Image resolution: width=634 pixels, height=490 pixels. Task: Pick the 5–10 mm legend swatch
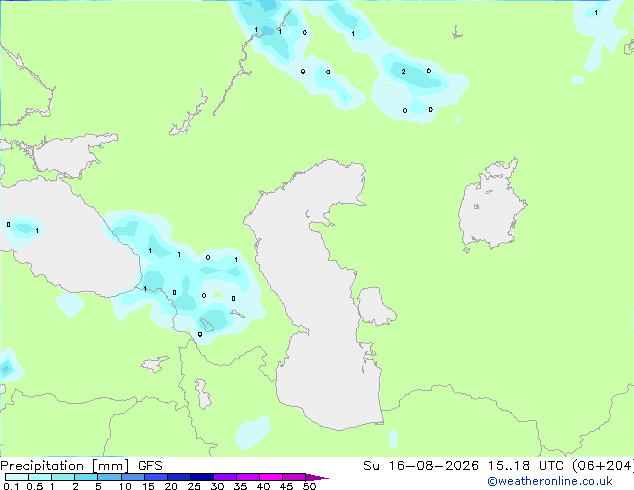[x=109, y=477]
